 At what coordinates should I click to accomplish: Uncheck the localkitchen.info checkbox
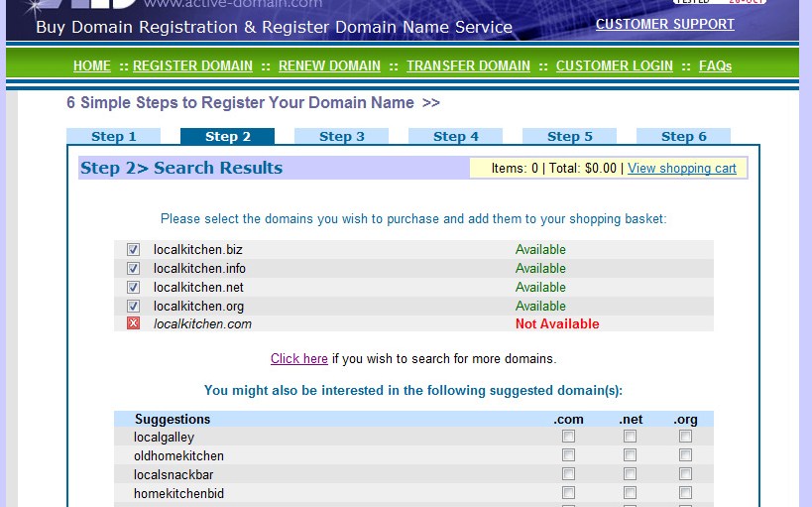click(x=134, y=269)
